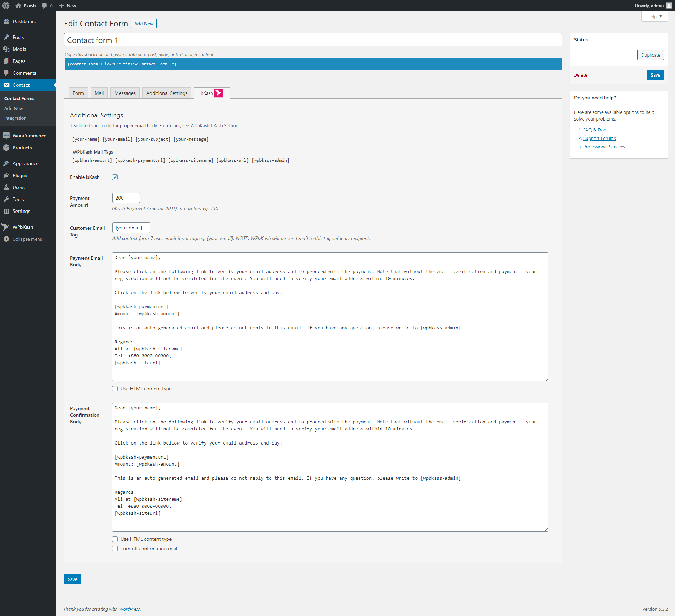Click the WPbKash bird icon in sidebar

(x=6, y=227)
